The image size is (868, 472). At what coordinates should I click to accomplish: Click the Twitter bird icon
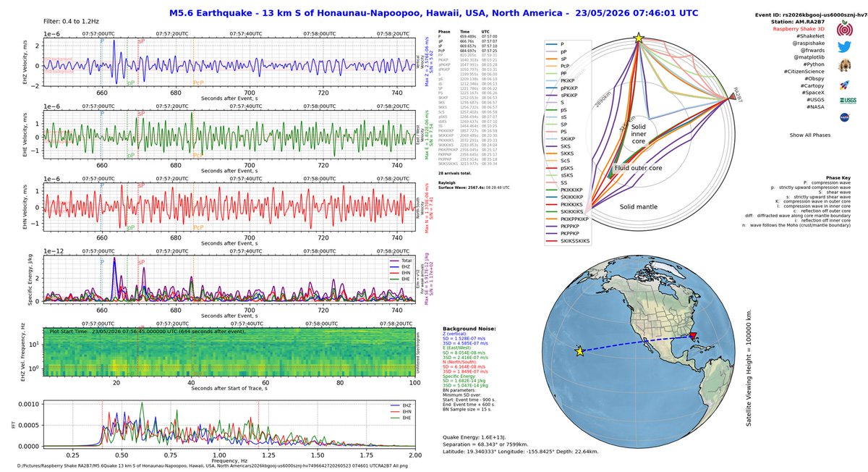tap(843, 48)
